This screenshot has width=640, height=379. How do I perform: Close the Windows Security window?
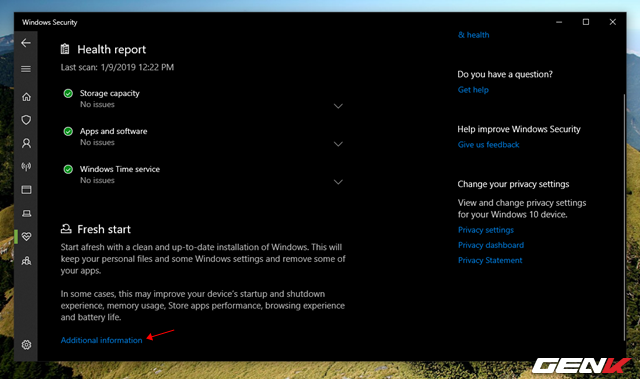point(613,22)
